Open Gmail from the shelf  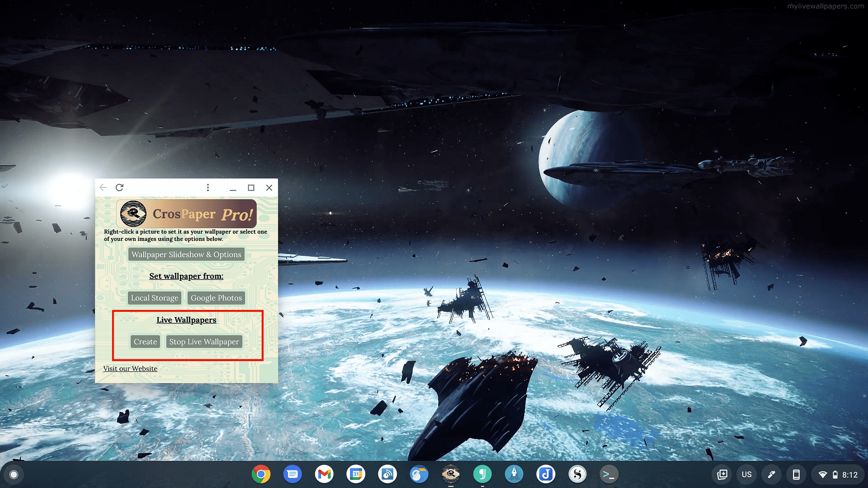click(324, 474)
